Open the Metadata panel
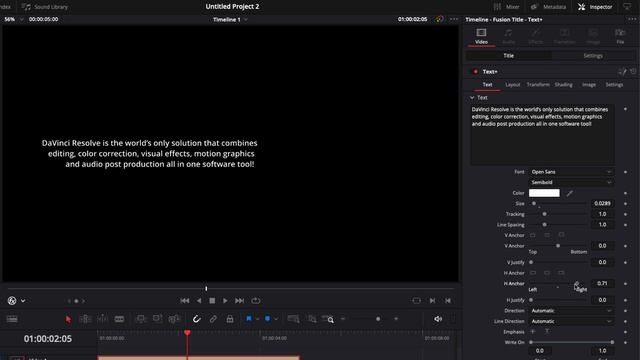 tap(549, 7)
